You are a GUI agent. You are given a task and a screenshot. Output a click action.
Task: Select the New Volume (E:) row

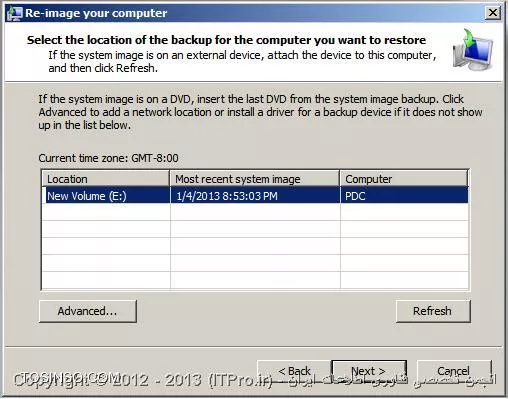[255, 196]
